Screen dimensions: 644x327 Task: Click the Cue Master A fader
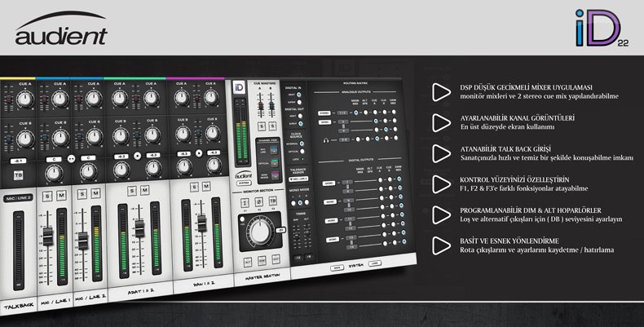coord(260,105)
